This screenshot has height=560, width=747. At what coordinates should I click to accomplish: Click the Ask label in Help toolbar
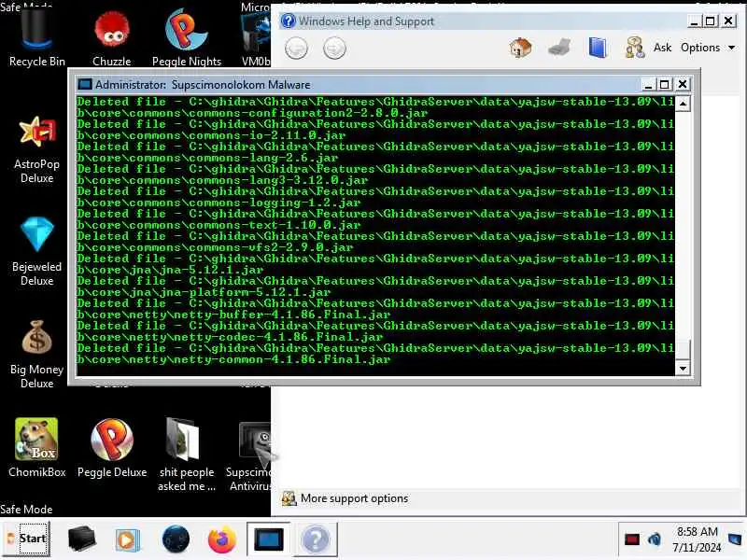pyautogui.click(x=662, y=48)
